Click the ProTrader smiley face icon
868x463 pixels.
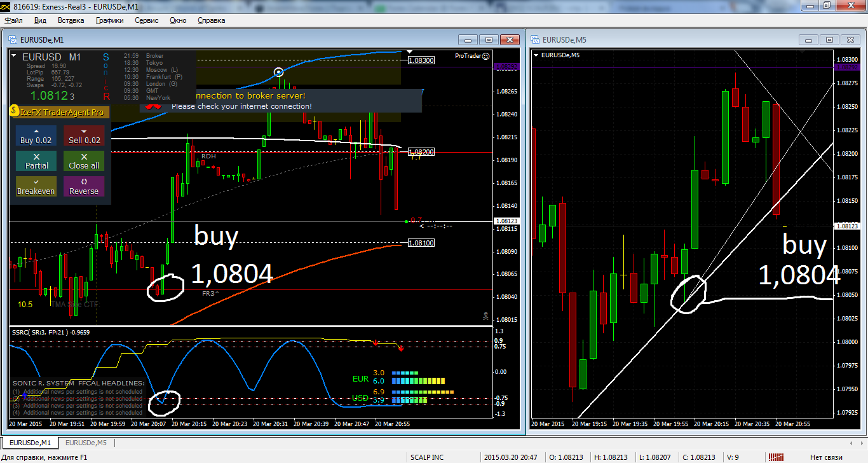tap(486, 56)
